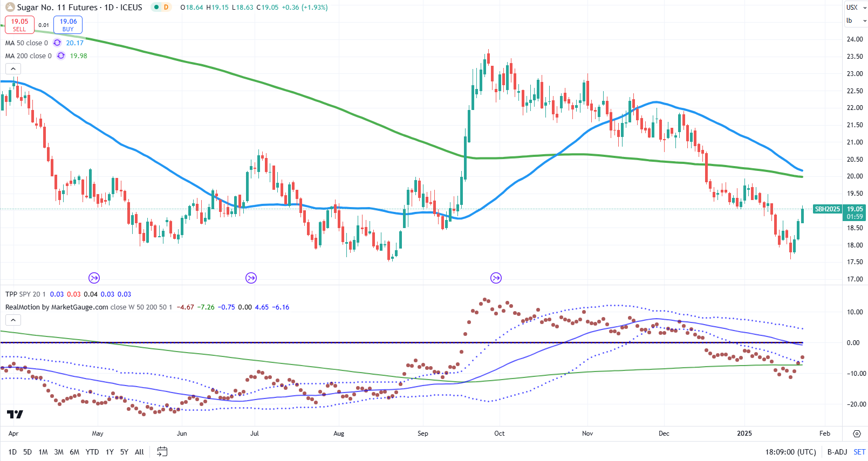Click the Sugar No. 11 Futures symbol logo
The width and height of the screenshot is (868, 461).
click(10, 7)
